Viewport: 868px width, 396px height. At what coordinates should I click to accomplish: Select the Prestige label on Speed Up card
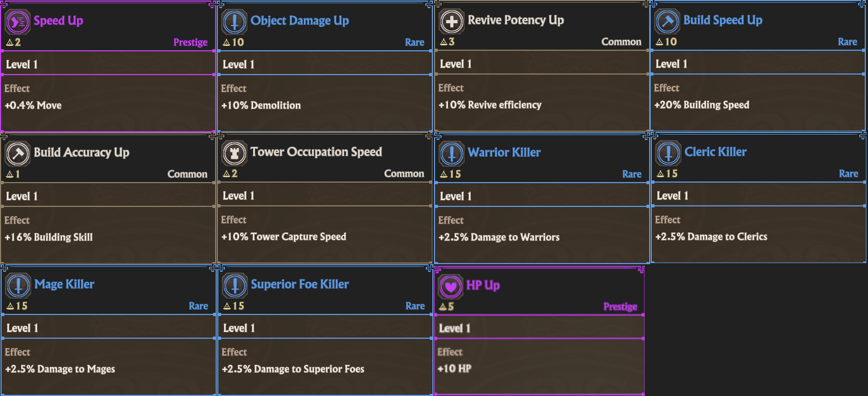pyautogui.click(x=190, y=42)
